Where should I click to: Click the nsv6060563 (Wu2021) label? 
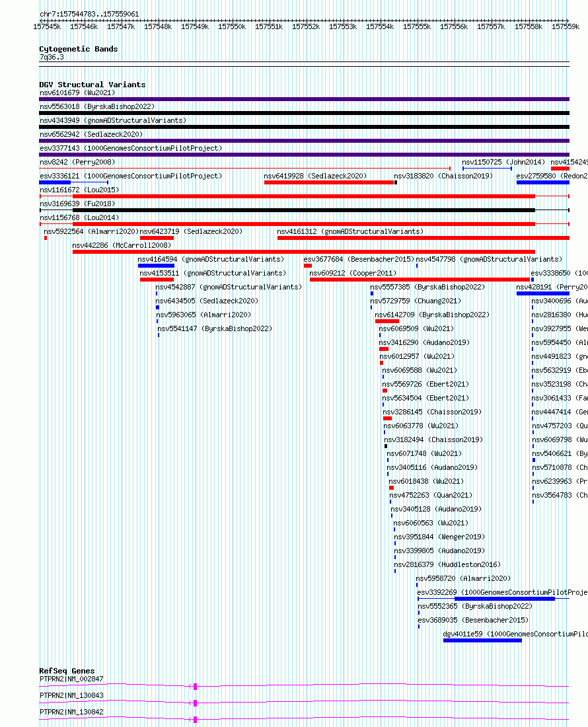point(431,524)
